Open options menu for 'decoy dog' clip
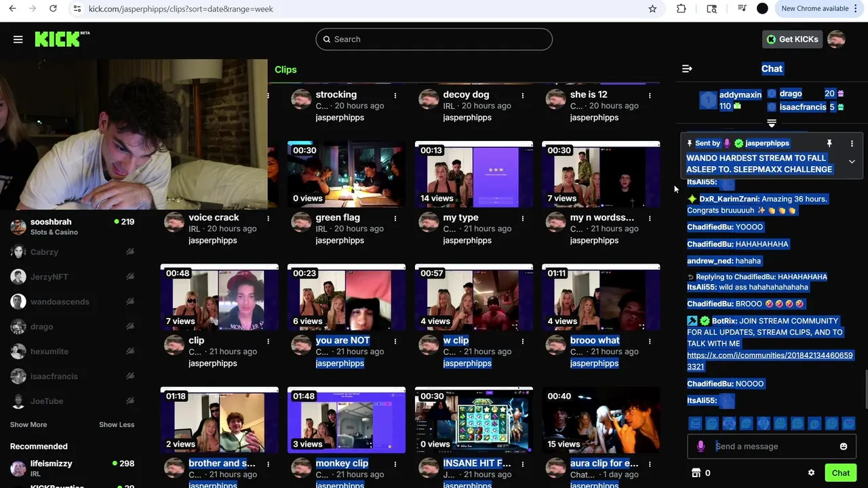The width and height of the screenshot is (868, 488). pyautogui.click(x=522, y=96)
